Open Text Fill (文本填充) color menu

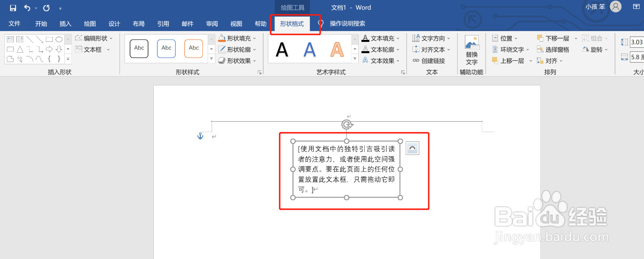coord(380,38)
